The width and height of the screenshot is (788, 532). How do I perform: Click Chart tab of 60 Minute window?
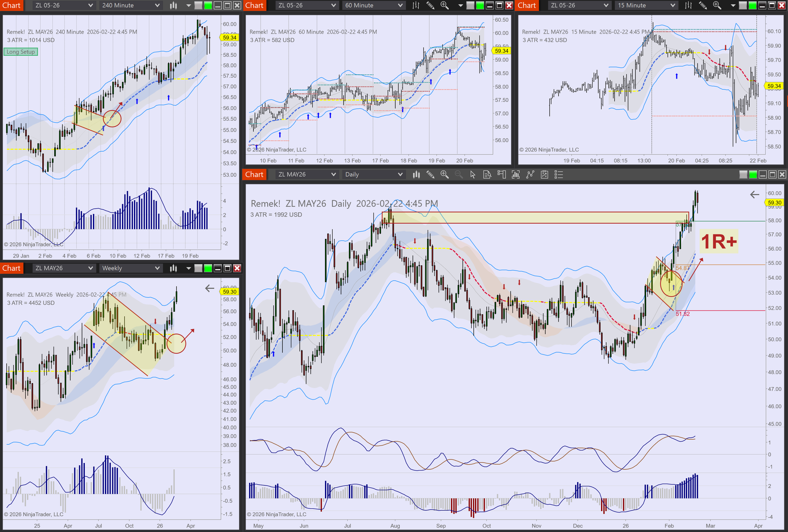[x=254, y=5]
